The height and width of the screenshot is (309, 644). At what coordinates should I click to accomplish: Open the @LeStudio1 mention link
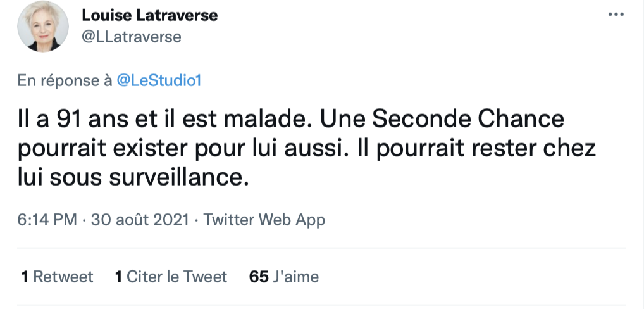coord(159,80)
